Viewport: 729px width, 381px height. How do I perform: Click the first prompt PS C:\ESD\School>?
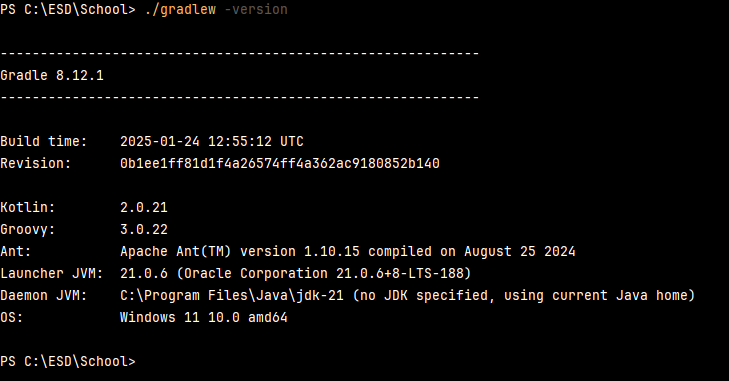[68, 9]
